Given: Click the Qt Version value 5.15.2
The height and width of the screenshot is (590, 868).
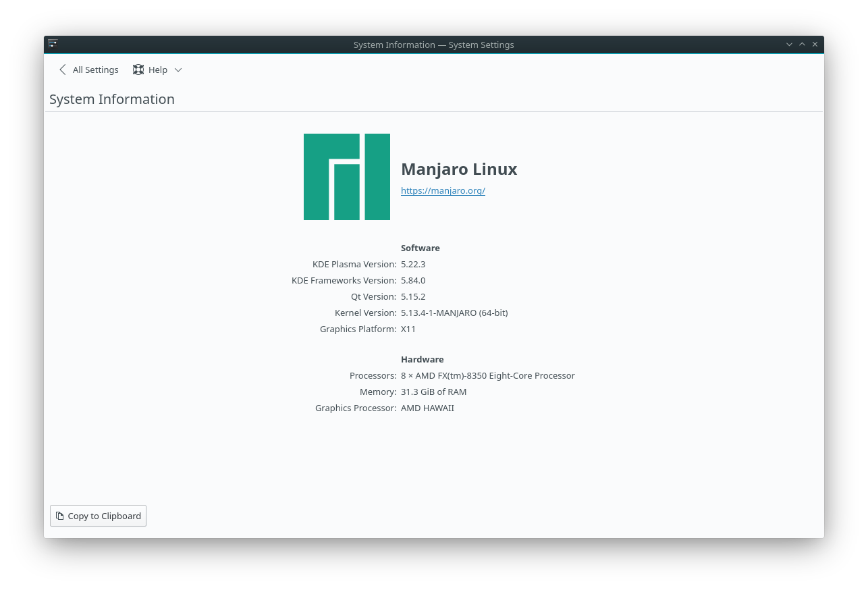Looking at the screenshot, I should (413, 296).
